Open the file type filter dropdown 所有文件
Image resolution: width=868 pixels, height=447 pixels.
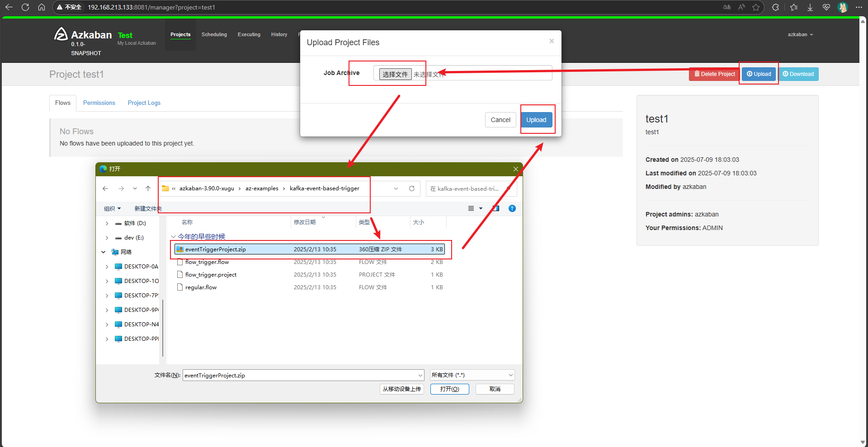[x=472, y=375]
